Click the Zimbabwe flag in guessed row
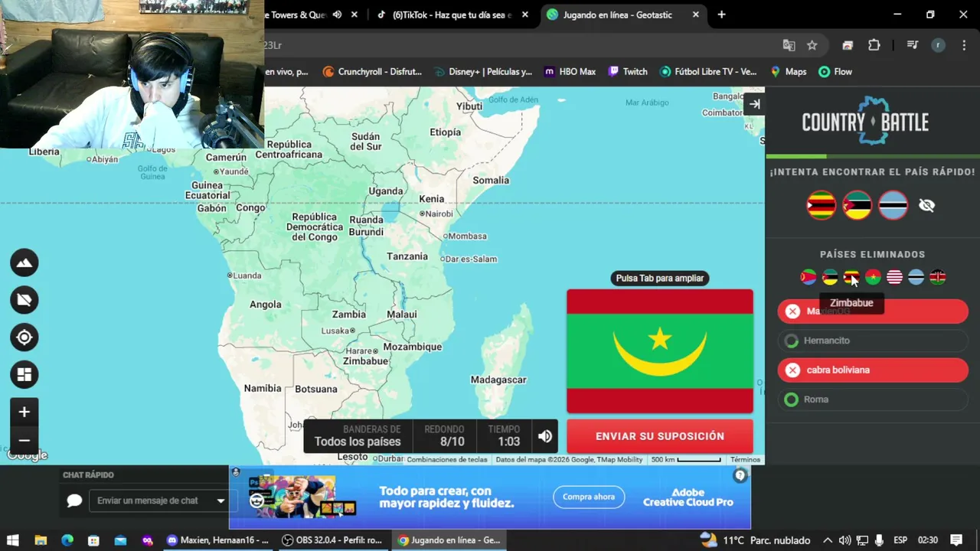This screenshot has height=551, width=980. coord(822,205)
